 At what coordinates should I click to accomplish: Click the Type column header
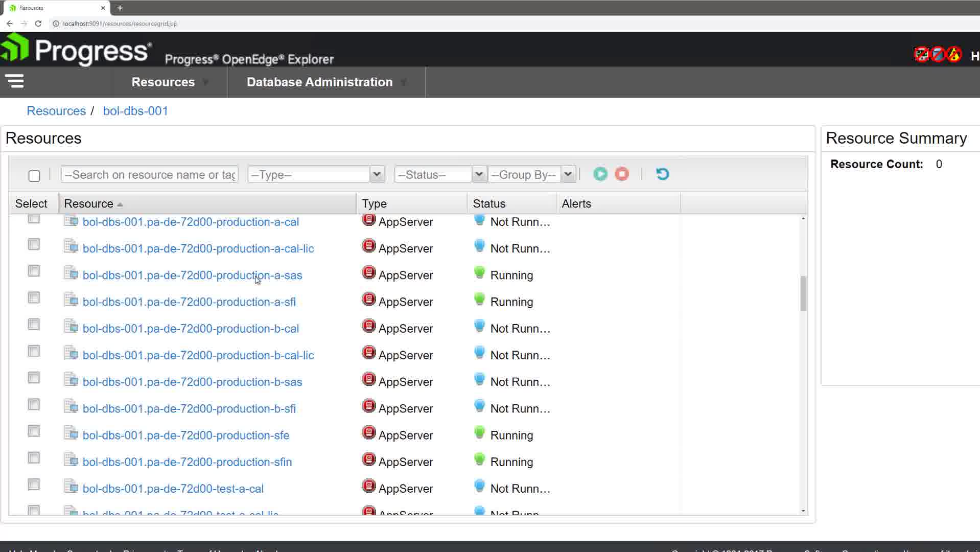(412, 203)
